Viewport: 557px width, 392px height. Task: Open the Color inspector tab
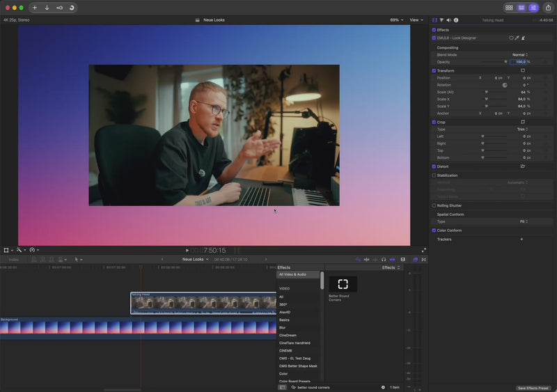point(441,20)
